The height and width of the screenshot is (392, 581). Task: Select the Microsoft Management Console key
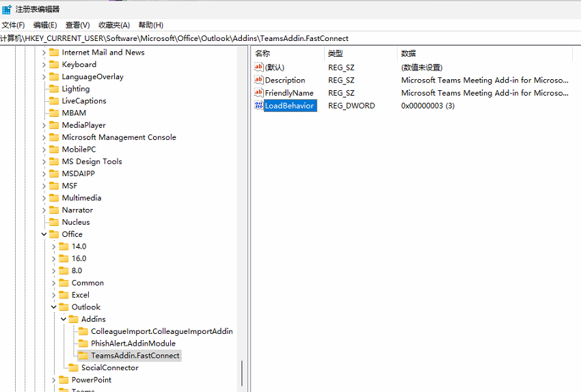[119, 137]
